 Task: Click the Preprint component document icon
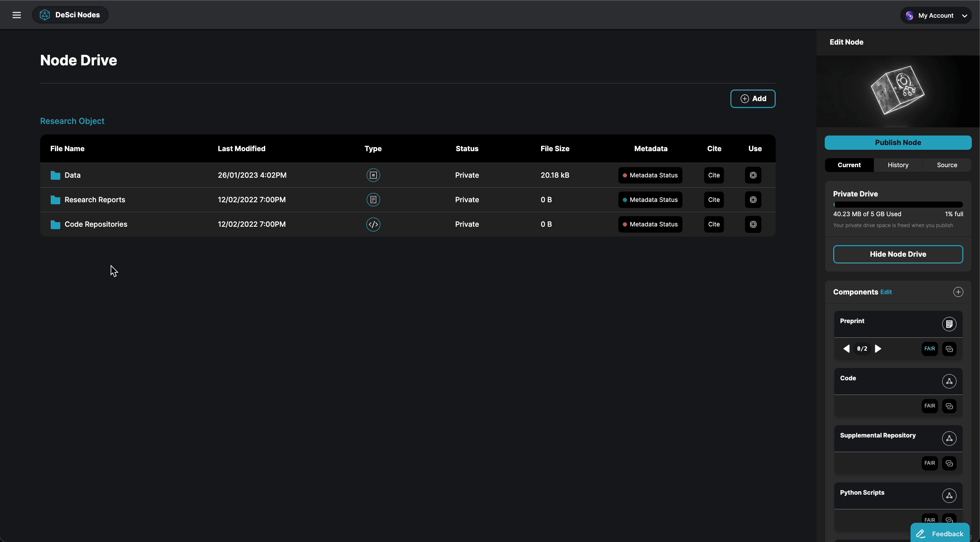coord(949,324)
